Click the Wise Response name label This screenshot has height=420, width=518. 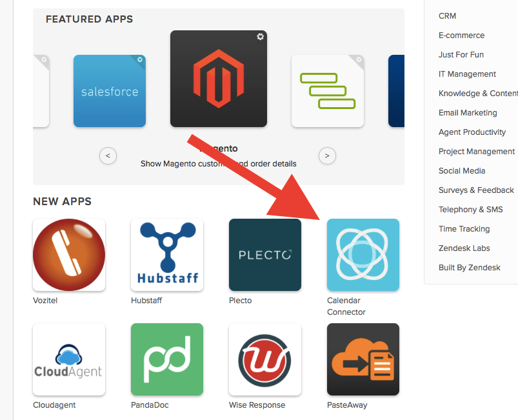[x=257, y=405]
